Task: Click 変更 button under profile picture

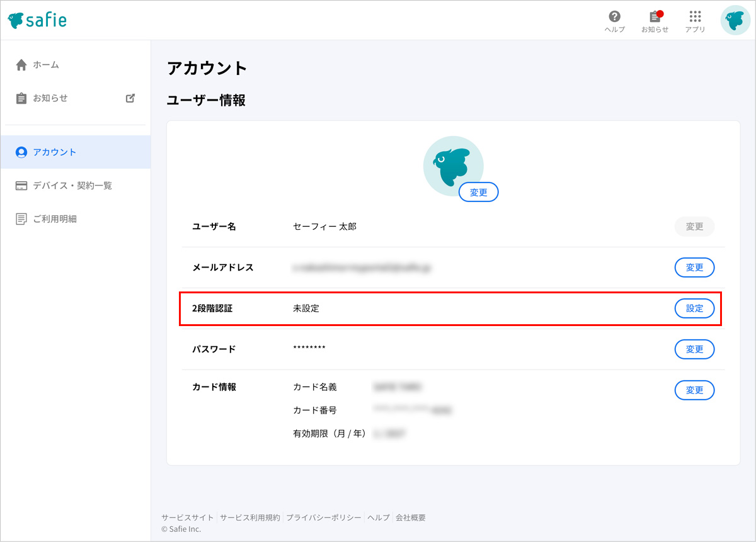Action: coord(478,193)
